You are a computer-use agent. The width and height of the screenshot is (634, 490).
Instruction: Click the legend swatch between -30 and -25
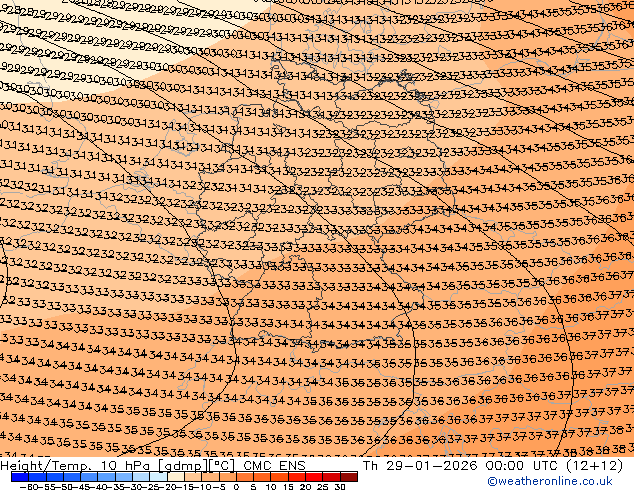coord(141,477)
